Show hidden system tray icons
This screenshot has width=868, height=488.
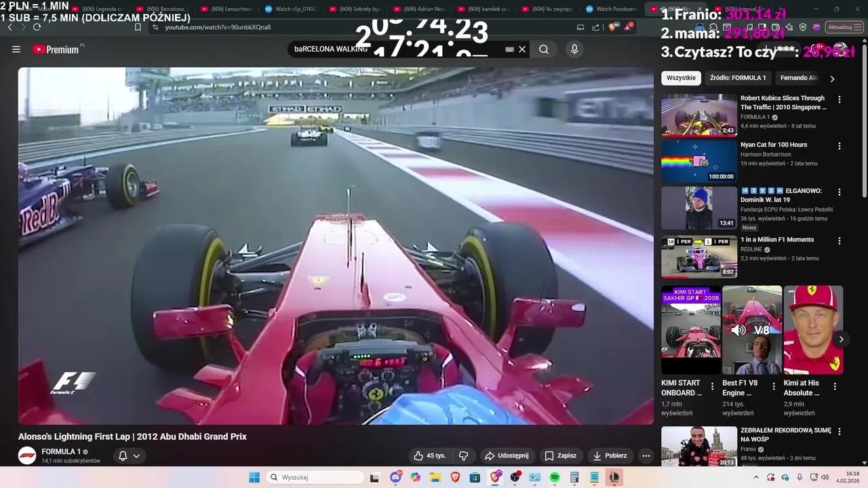click(x=756, y=477)
